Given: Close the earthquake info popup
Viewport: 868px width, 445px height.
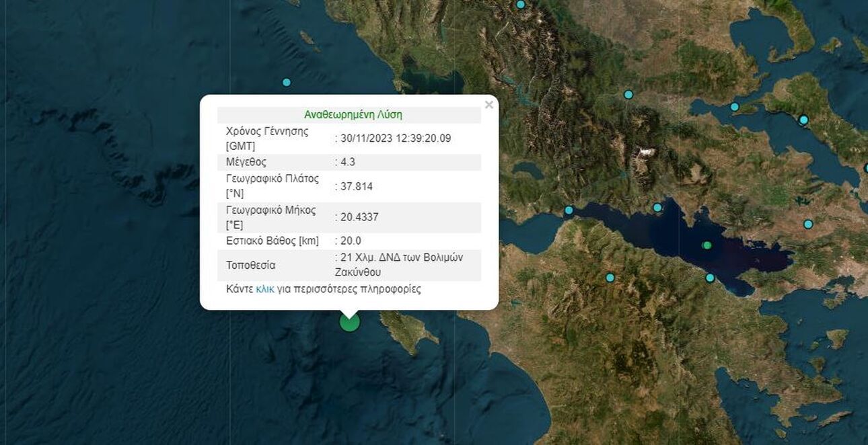Looking at the screenshot, I should click(x=489, y=105).
